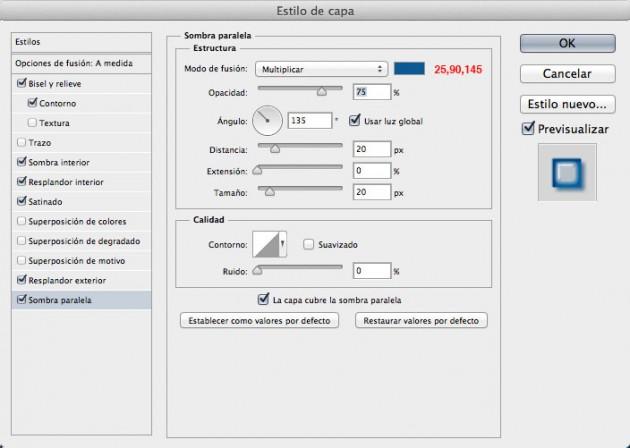Click the Ángulo value field

[x=310, y=121]
